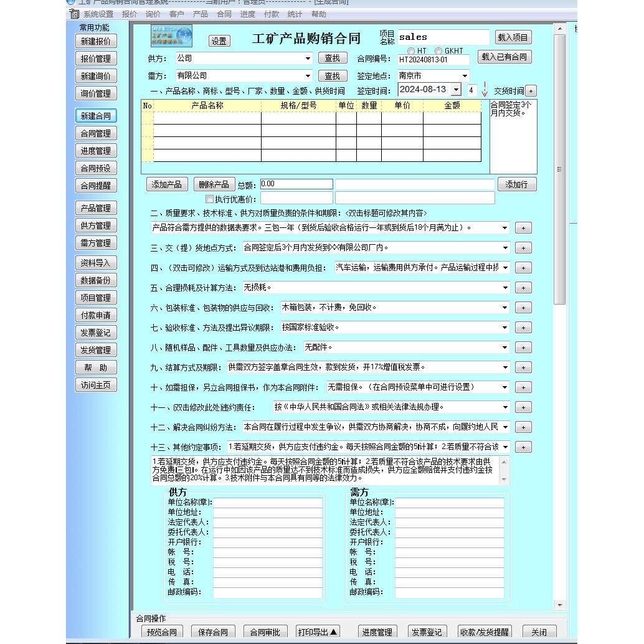Image resolution: width=644 pixels, height=644 pixels.
Task: Click plus button for 合理损耗 clause
Action: [x=523, y=288]
